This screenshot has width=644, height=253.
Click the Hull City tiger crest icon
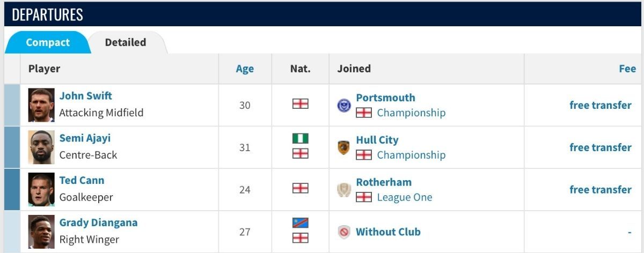[344, 147]
